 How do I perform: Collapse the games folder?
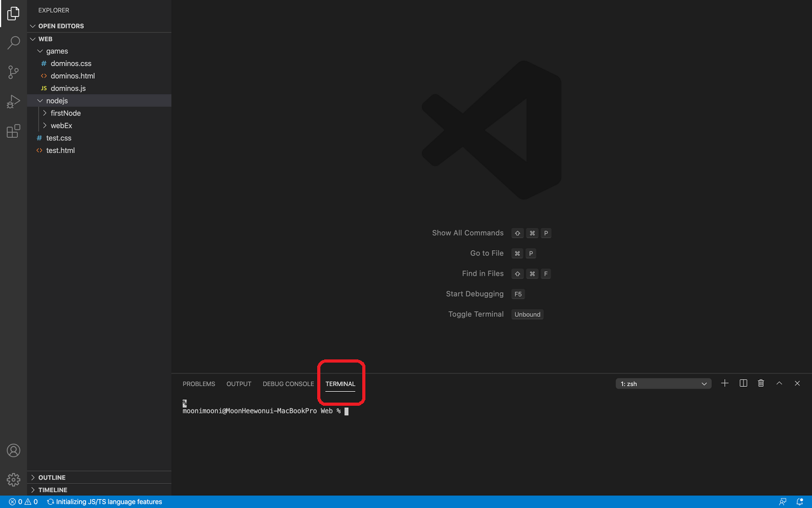tap(100, 51)
